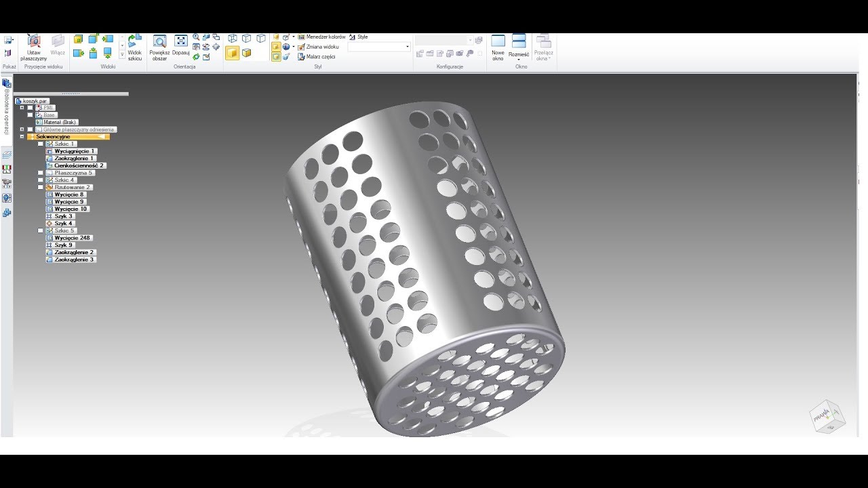Toggle the Base checkbox in tree

[x=30, y=115]
